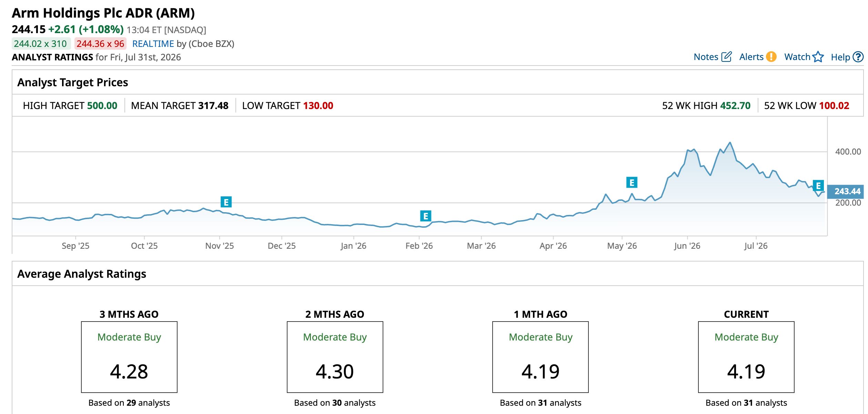Open the Help question mark icon
The image size is (868, 414).
click(858, 57)
